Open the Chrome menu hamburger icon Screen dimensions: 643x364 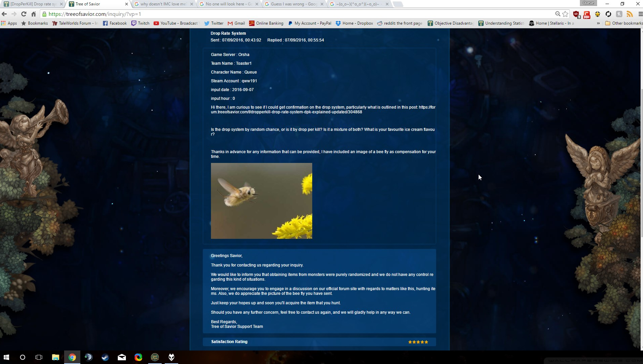tap(640, 14)
